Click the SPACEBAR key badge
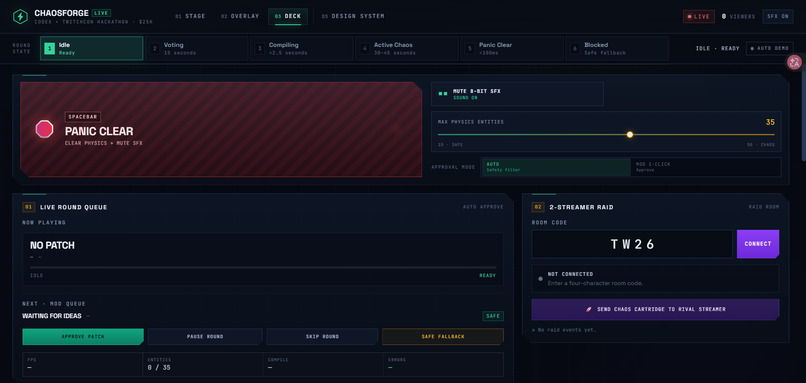 coord(83,117)
